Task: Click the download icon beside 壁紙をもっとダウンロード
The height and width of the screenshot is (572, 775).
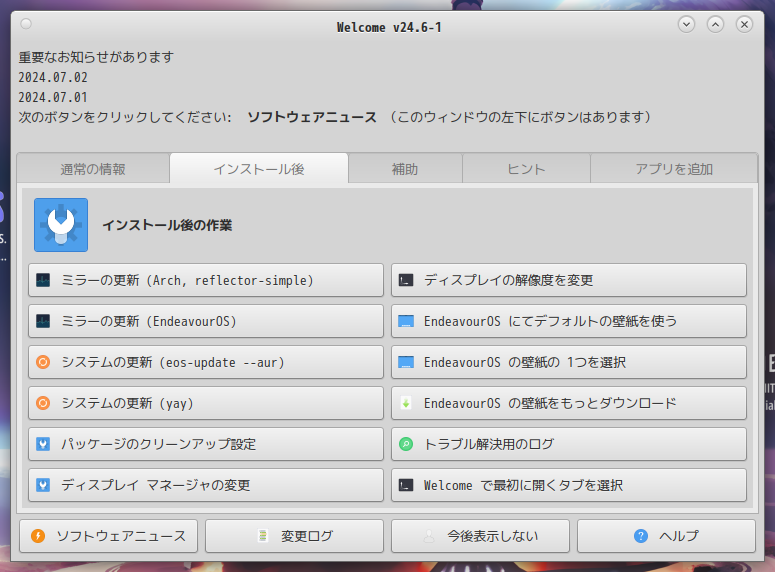Action: pyautogui.click(x=406, y=403)
